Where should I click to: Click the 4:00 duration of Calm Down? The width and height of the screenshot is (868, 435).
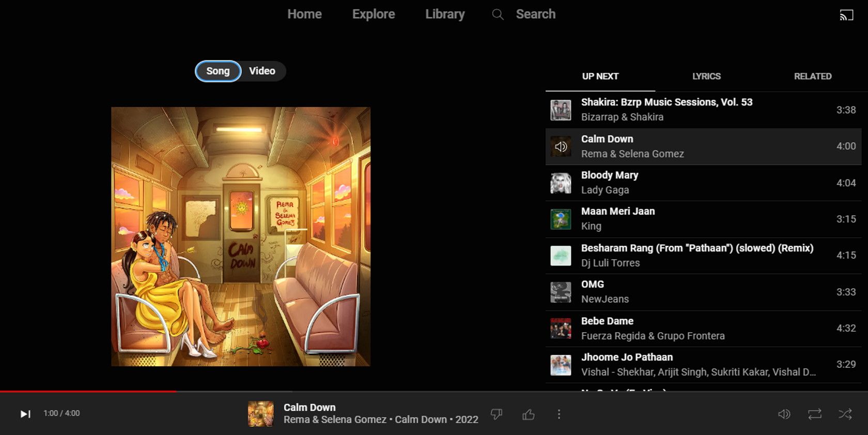coord(846,147)
